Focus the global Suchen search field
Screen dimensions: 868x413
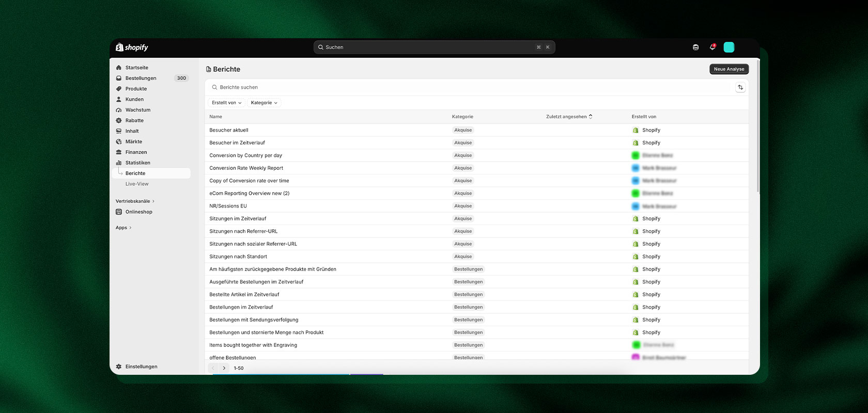pyautogui.click(x=434, y=47)
